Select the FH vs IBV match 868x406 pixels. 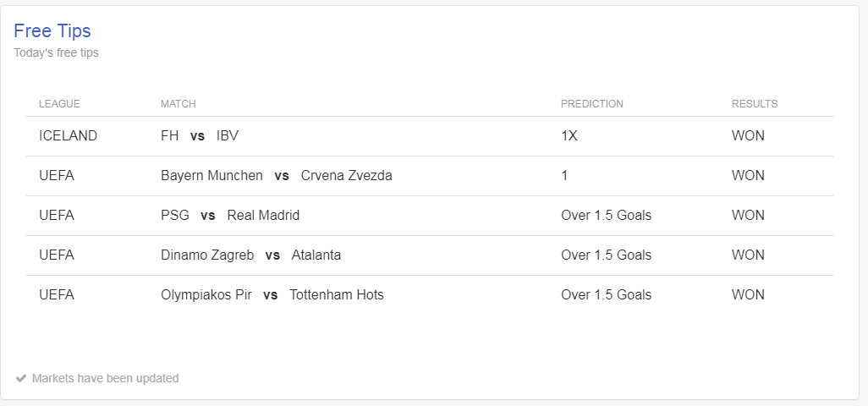(200, 136)
